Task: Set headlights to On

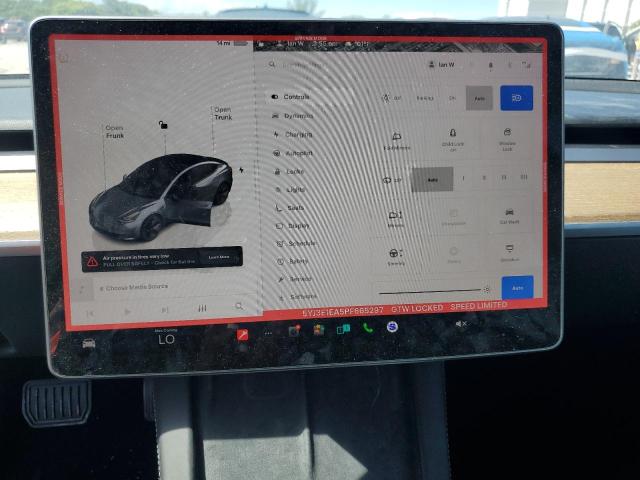Action: click(452, 98)
